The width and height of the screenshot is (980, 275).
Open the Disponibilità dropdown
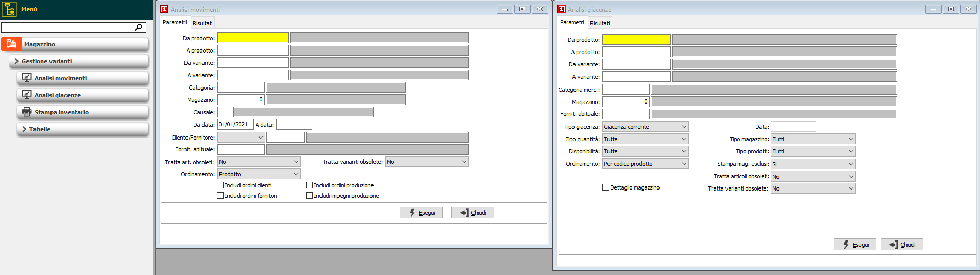[646, 151]
